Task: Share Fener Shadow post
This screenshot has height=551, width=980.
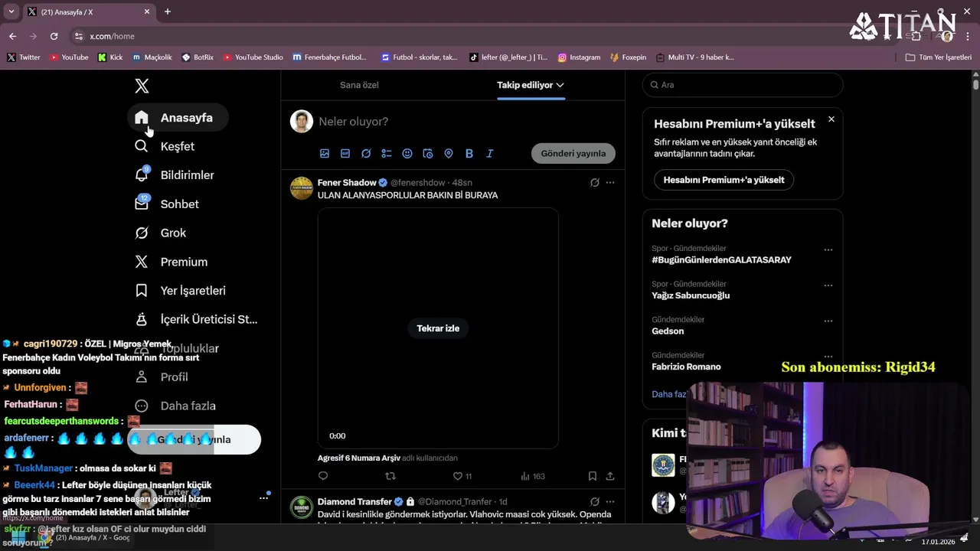Action: point(610,476)
